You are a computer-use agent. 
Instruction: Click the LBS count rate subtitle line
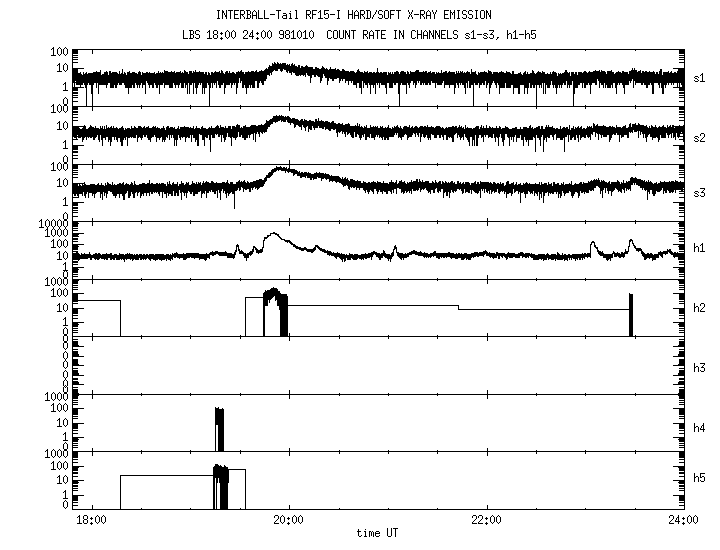click(360, 35)
